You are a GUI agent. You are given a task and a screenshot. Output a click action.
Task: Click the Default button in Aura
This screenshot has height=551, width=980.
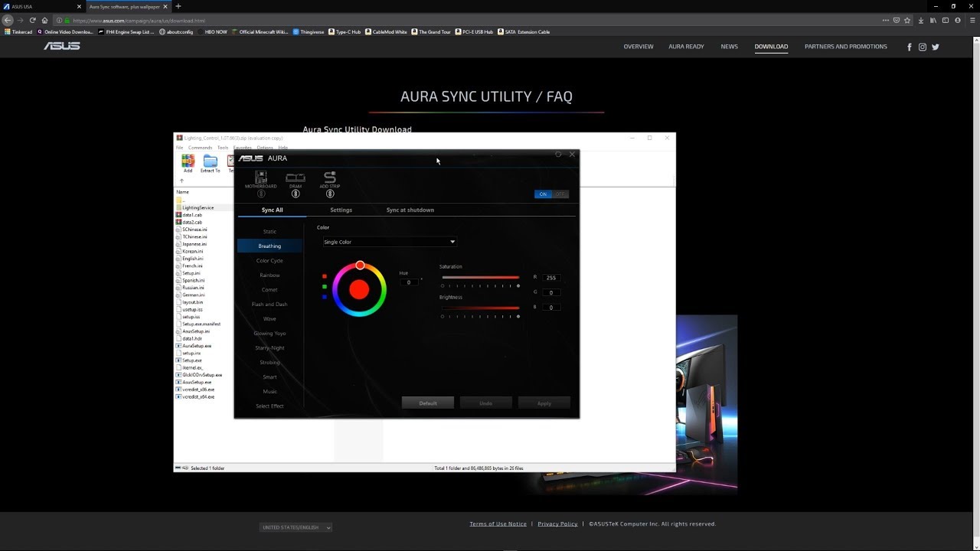click(428, 403)
